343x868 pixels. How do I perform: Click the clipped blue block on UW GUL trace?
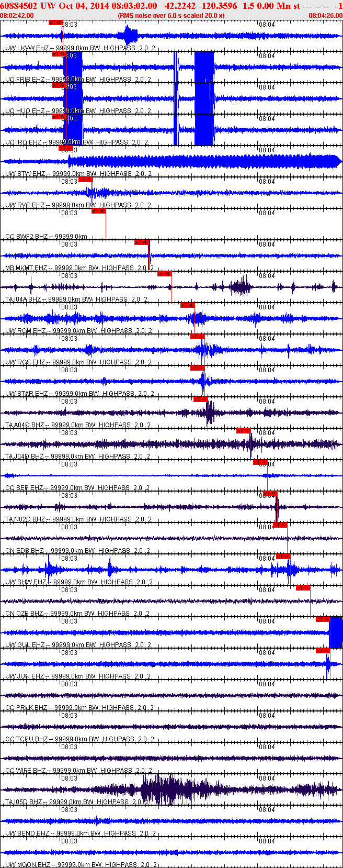point(336,632)
